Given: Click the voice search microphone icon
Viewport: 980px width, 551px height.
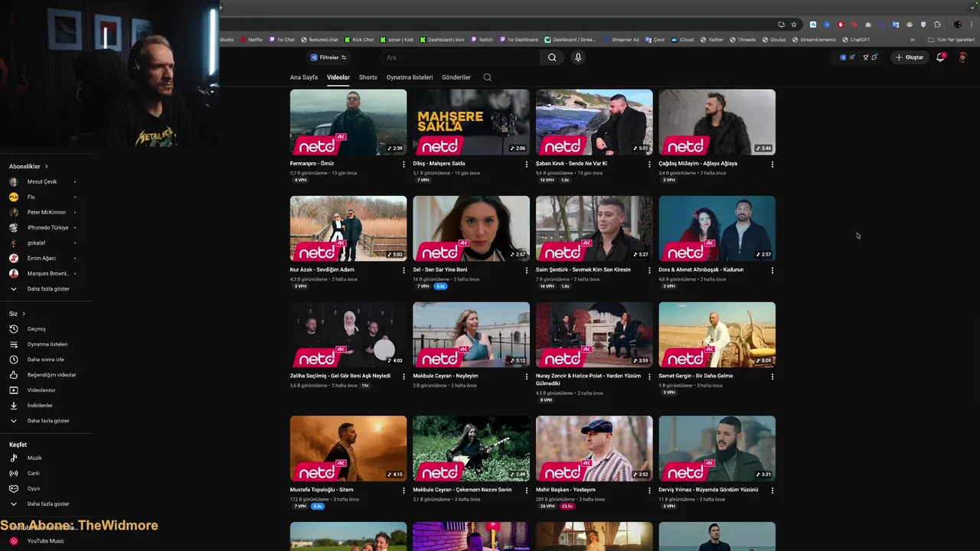Looking at the screenshot, I should [578, 57].
